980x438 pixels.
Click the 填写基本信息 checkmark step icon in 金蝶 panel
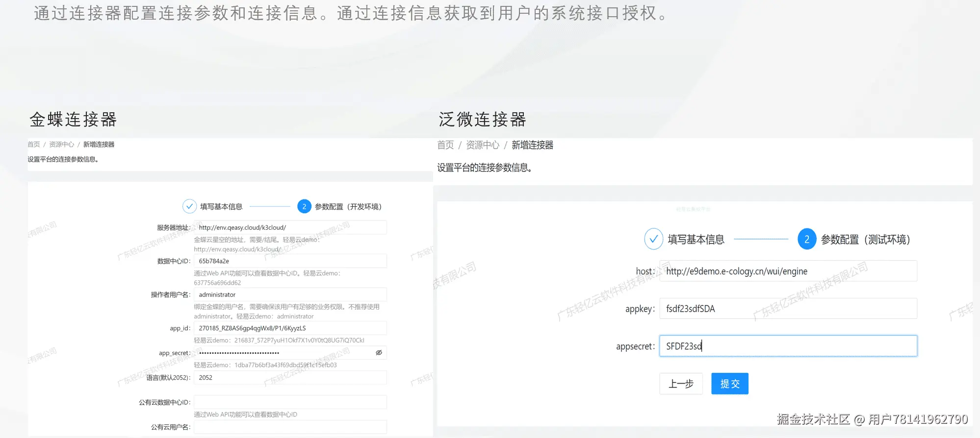(189, 206)
